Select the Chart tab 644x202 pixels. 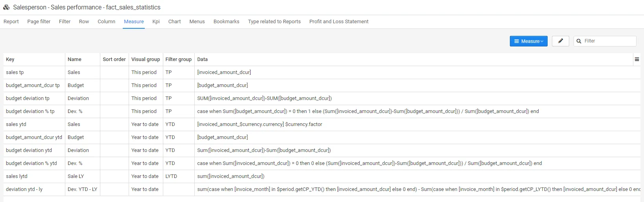[x=174, y=22]
